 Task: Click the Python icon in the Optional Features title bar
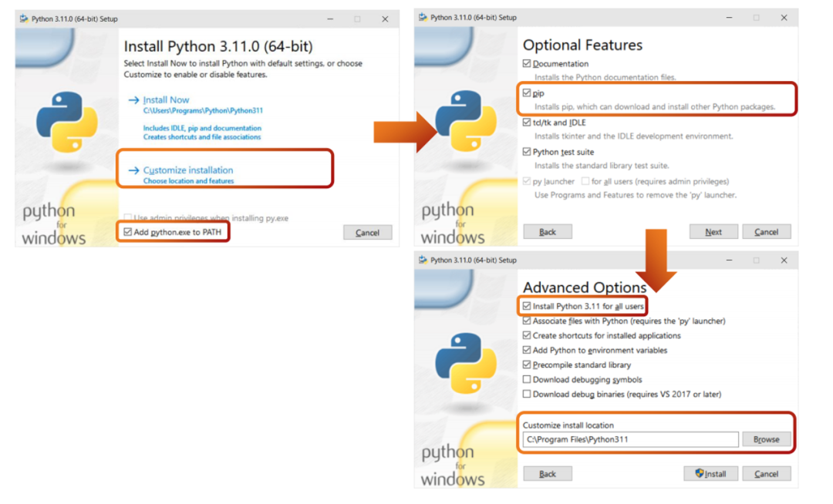pos(423,18)
